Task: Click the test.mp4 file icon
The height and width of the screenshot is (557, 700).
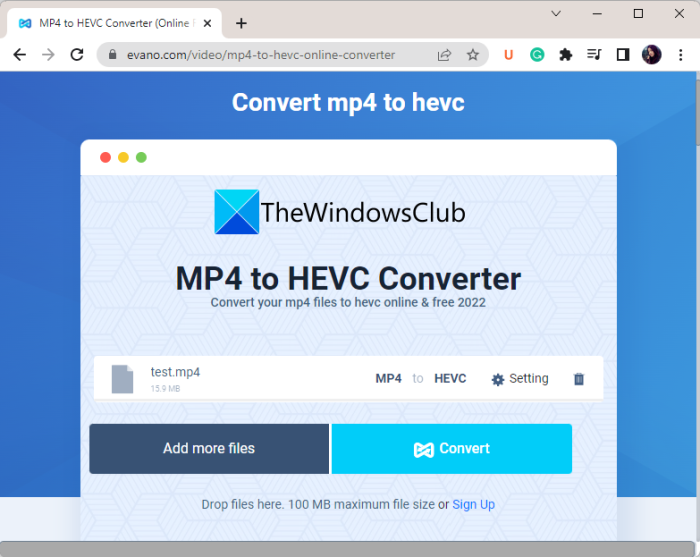Action: tap(122, 379)
